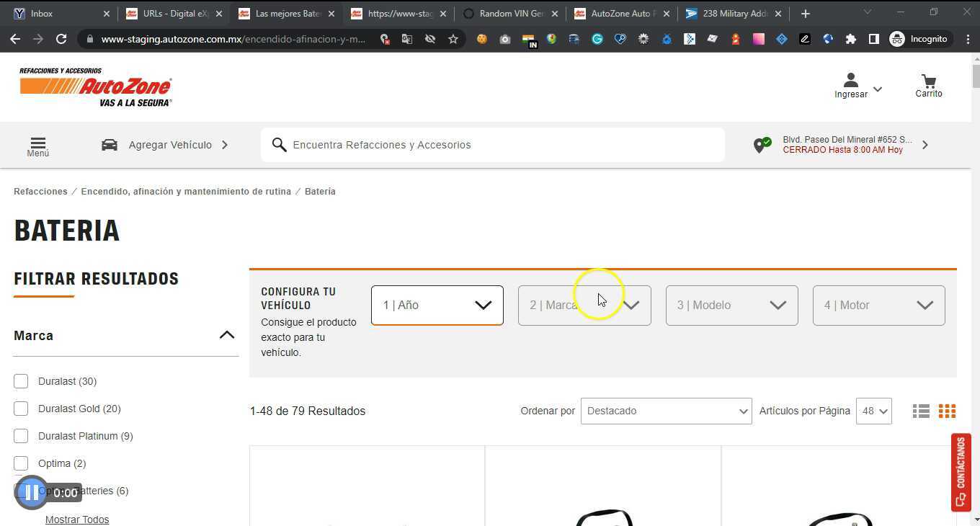The width and height of the screenshot is (980, 526).
Task: Open the Contáctanos chat panel
Action: point(961,472)
